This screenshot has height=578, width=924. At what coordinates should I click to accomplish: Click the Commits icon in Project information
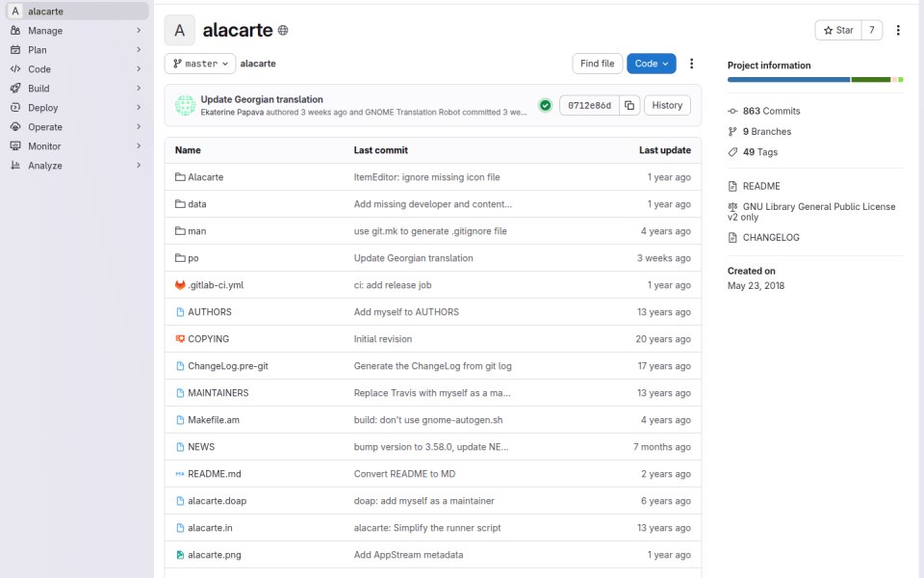[732, 111]
